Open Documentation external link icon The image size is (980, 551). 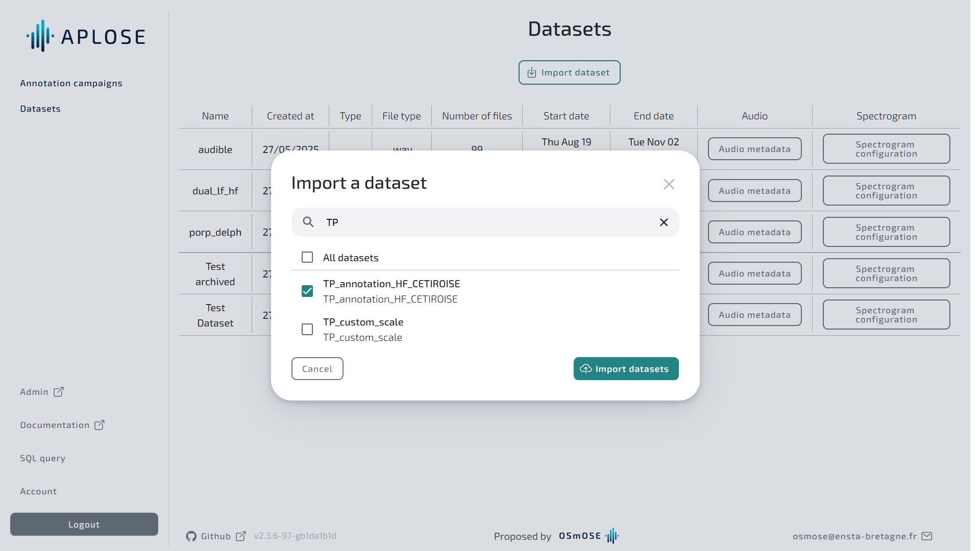point(100,425)
